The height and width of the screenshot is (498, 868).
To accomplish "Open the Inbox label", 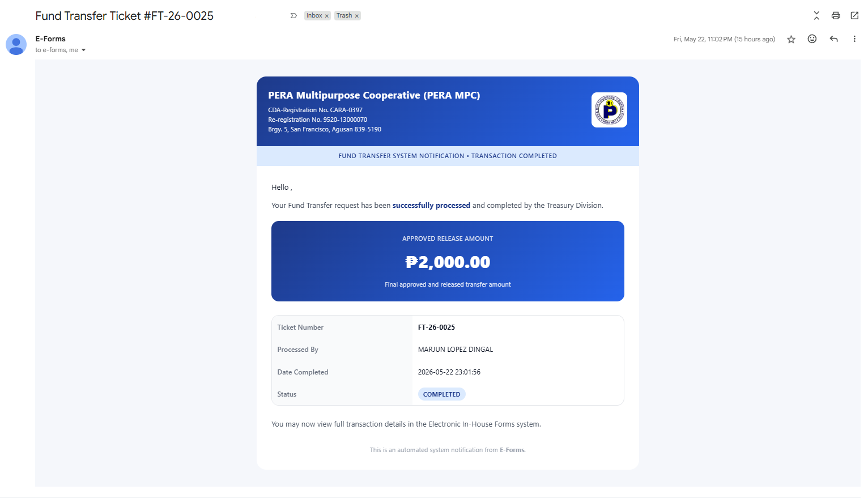I will tap(314, 16).
